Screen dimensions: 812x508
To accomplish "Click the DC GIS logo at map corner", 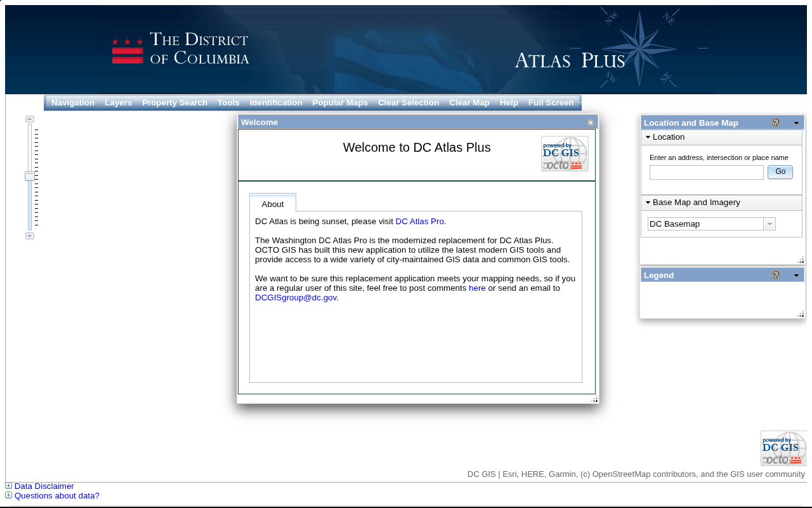I will [783, 448].
